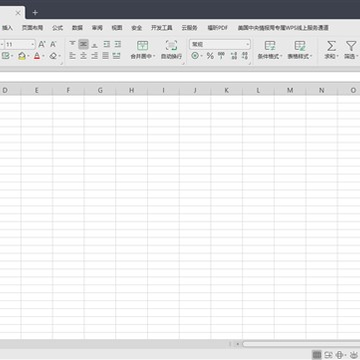
Task: Add a new document tab with plus
Action: 35,13
